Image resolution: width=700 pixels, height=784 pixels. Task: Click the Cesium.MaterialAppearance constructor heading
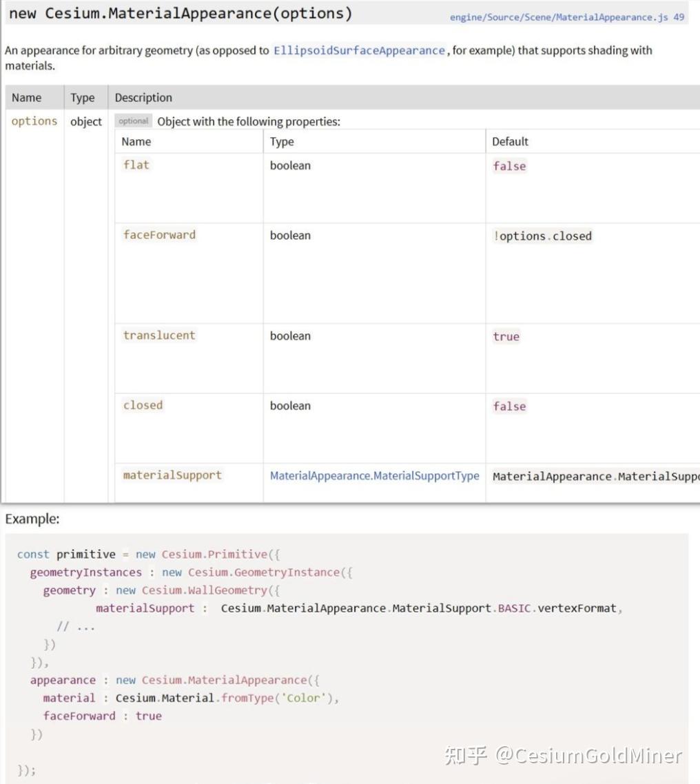[x=181, y=14]
